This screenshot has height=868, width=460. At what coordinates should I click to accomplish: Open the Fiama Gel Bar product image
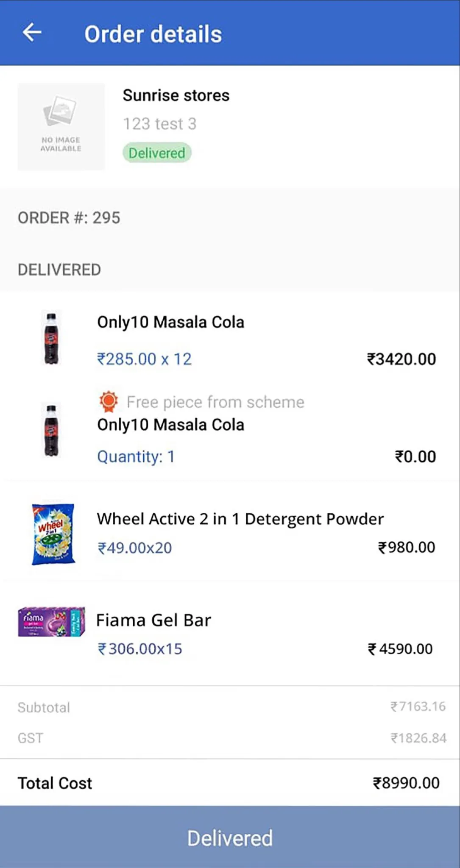click(51, 622)
